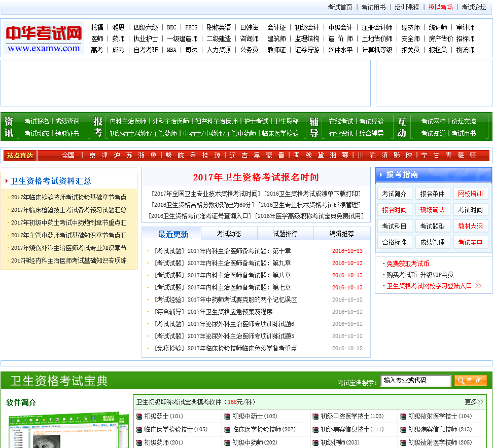Screen dimensions: 493x448
Task: Open 模拟考场 in the top navigation
Action: tap(440, 7)
